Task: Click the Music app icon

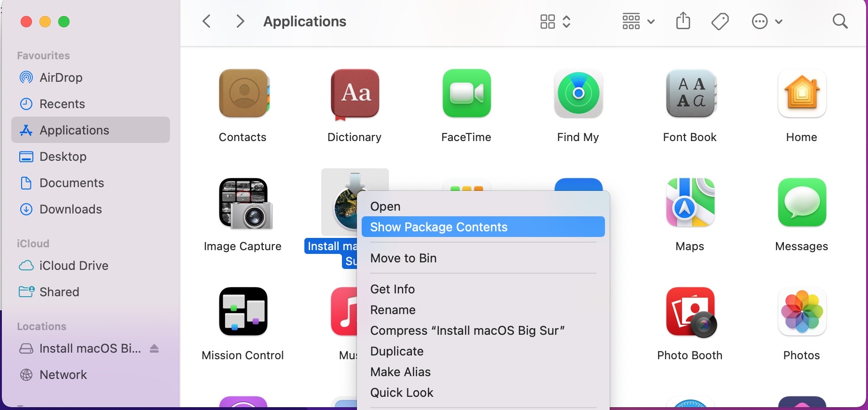Action: (x=344, y=311)
